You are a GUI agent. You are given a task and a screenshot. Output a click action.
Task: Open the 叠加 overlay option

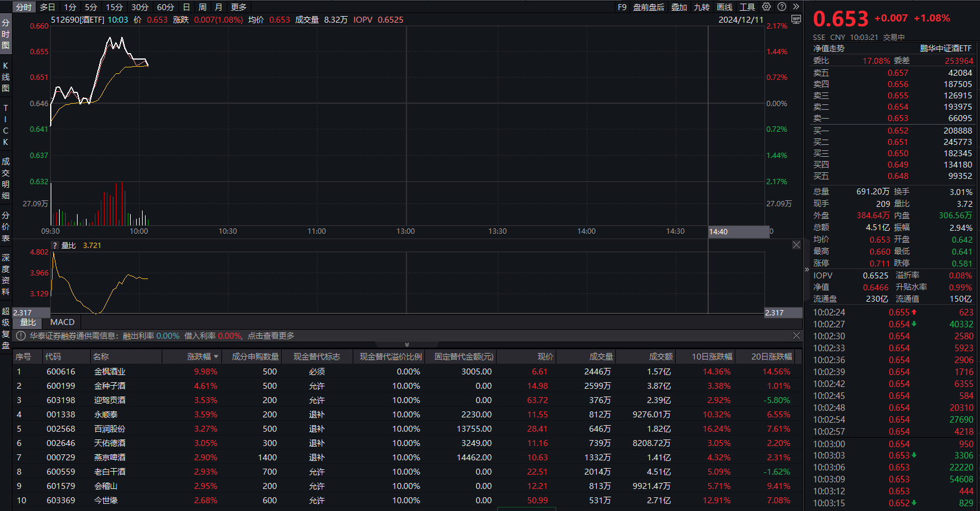click(x=679, y=7)
